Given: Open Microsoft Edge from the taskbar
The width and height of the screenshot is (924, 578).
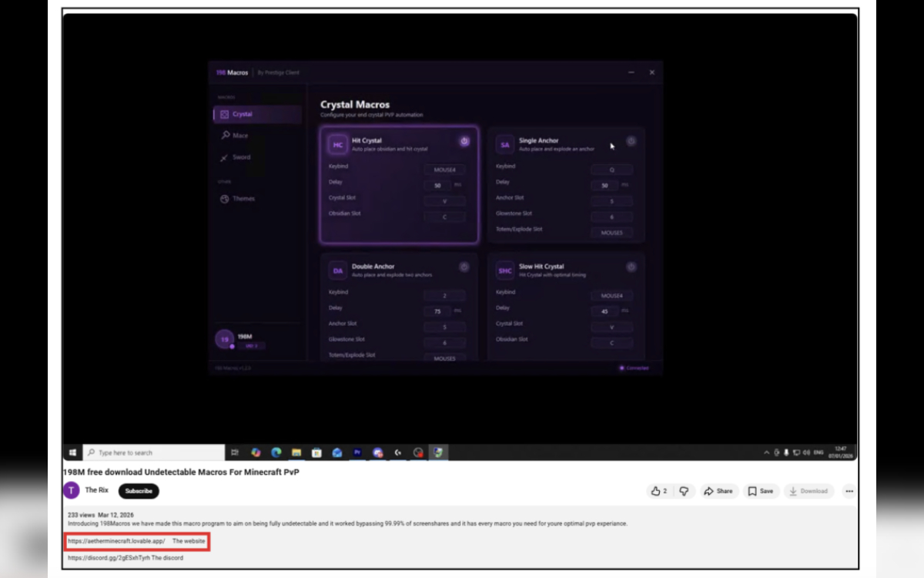Looking at the screenshot, I should 276,452.
